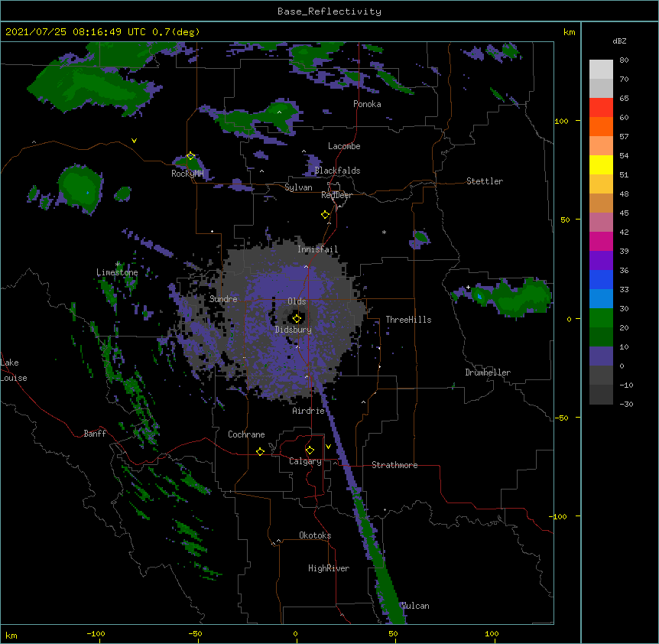Click the yellow diamond marker below Cochrane
Viewport: 659px width, 644px height.
260,451
